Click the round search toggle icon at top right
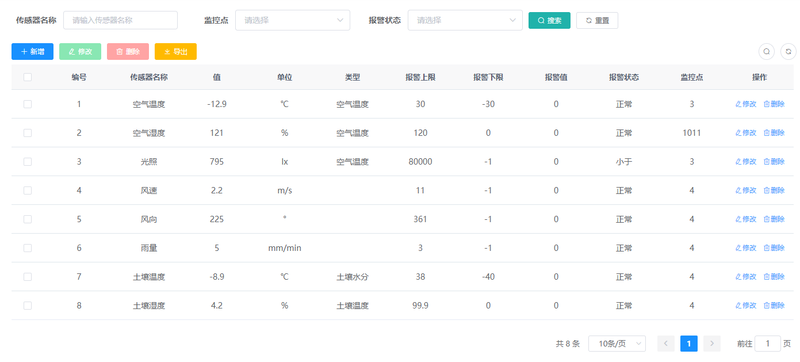This screenshot has width=800, height=362. coord(766,51)
